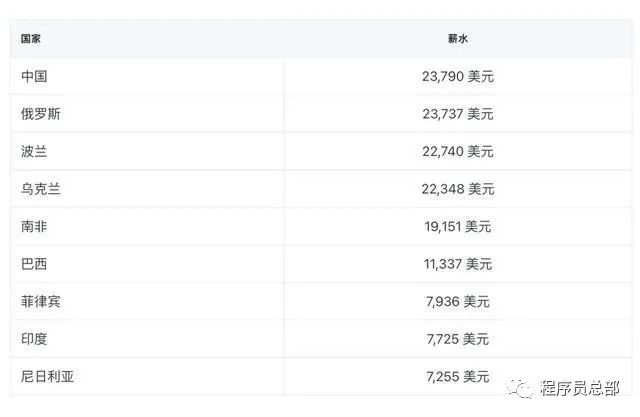Select the 乌克兰 country cell

pos(40,189)
